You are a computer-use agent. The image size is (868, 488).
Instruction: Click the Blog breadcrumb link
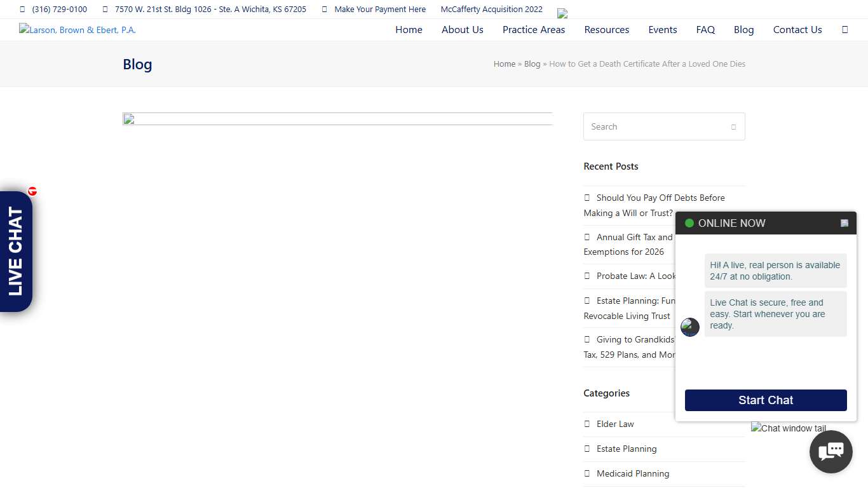[x=532, y=64]
